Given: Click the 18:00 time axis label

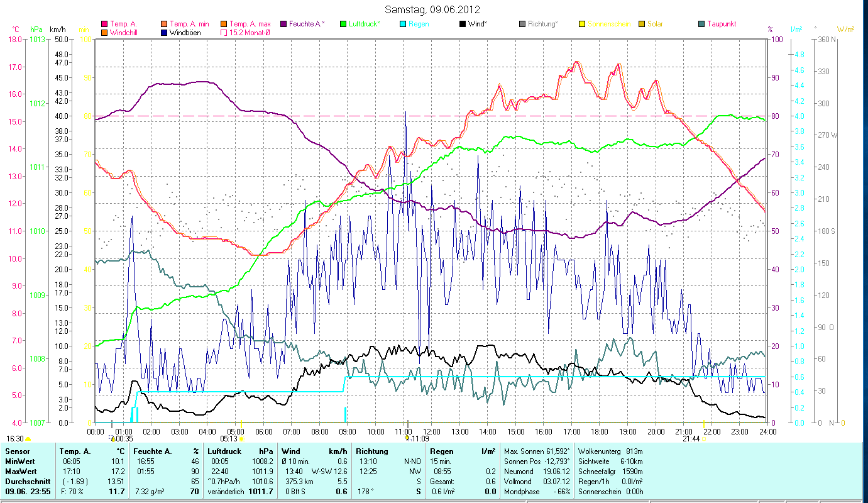Looking at the screenshot, I should point(600,431).
